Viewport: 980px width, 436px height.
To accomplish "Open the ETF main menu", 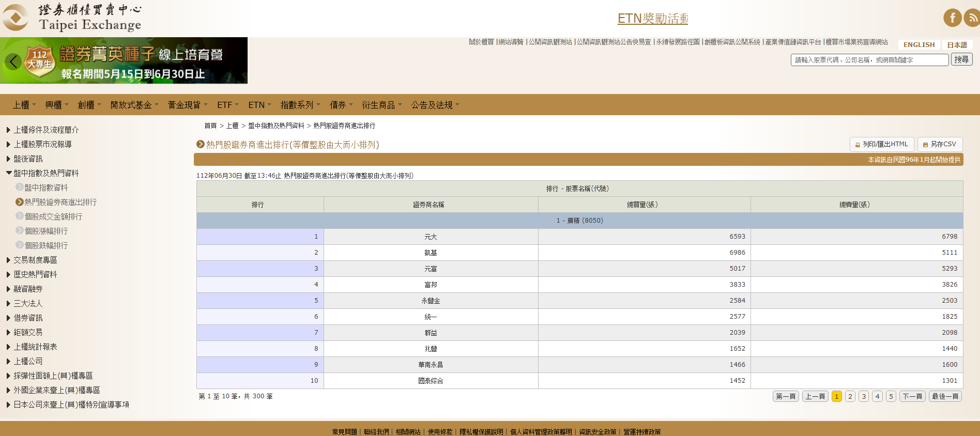I will pyautogui.click(x=228, y=105).
